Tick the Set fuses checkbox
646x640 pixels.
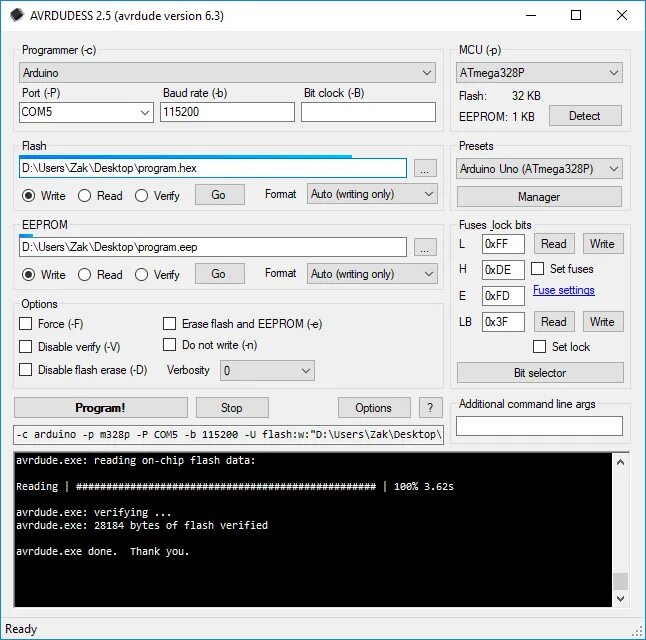point(537,269)
